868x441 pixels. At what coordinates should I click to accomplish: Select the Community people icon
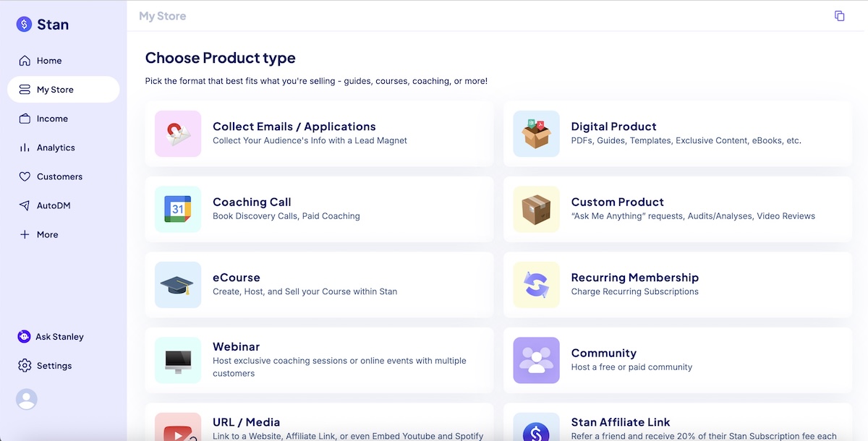point(536,360)
